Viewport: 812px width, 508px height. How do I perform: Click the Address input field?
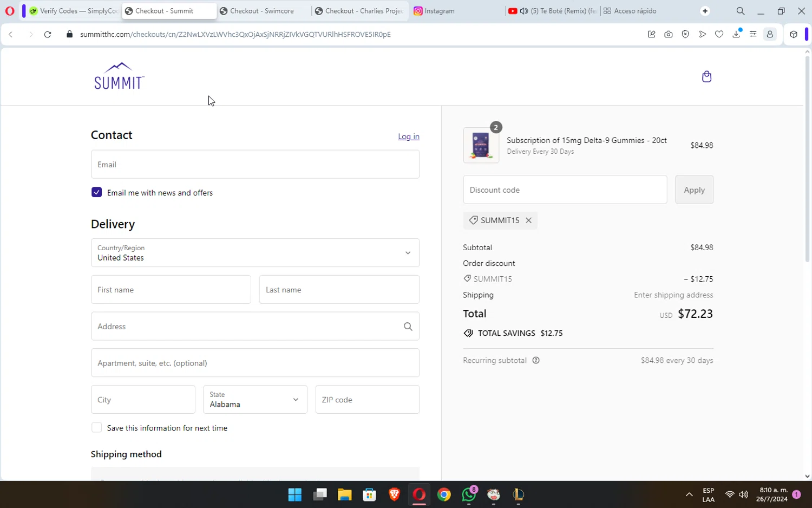pos(255,327)
